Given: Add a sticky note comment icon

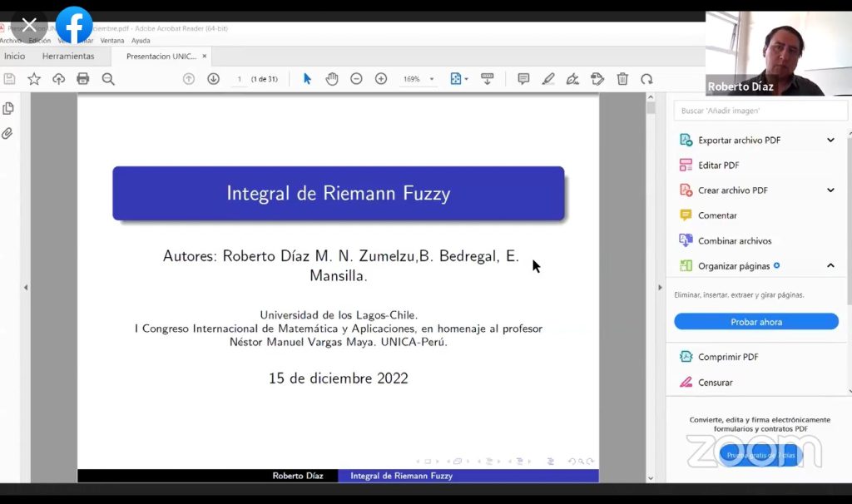Looking at the screenshot, I should [523, 79].
